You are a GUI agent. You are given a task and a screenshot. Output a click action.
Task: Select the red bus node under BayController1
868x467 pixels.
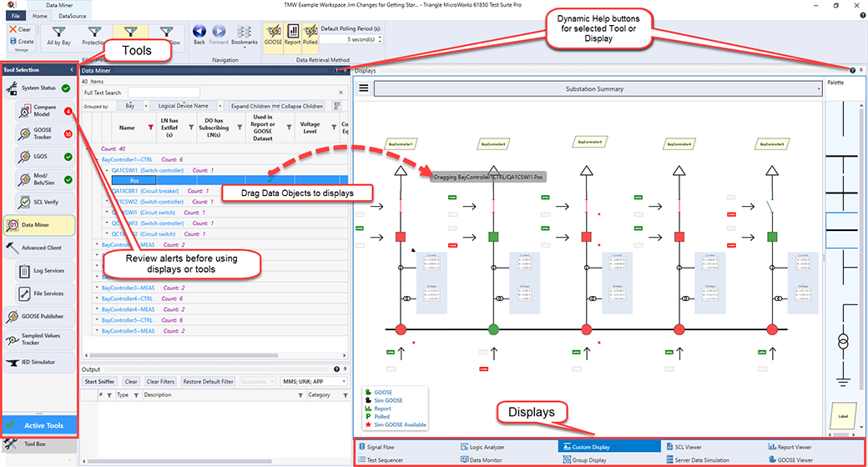400,328
